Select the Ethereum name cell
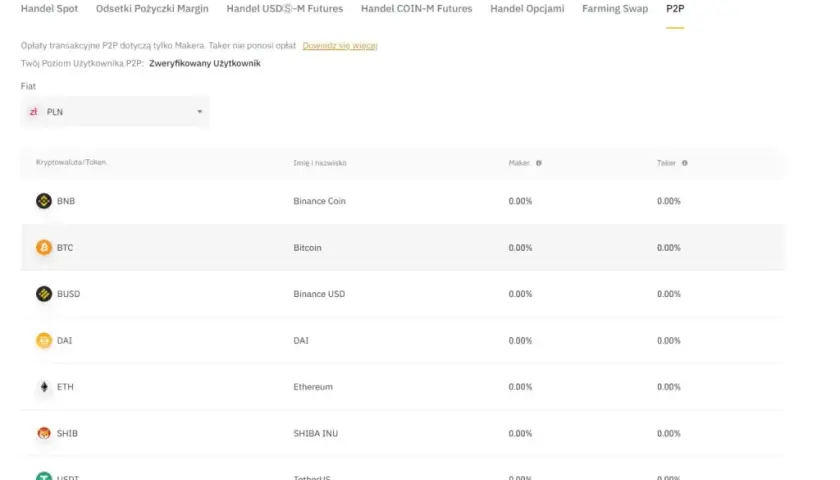 [313, 387]
